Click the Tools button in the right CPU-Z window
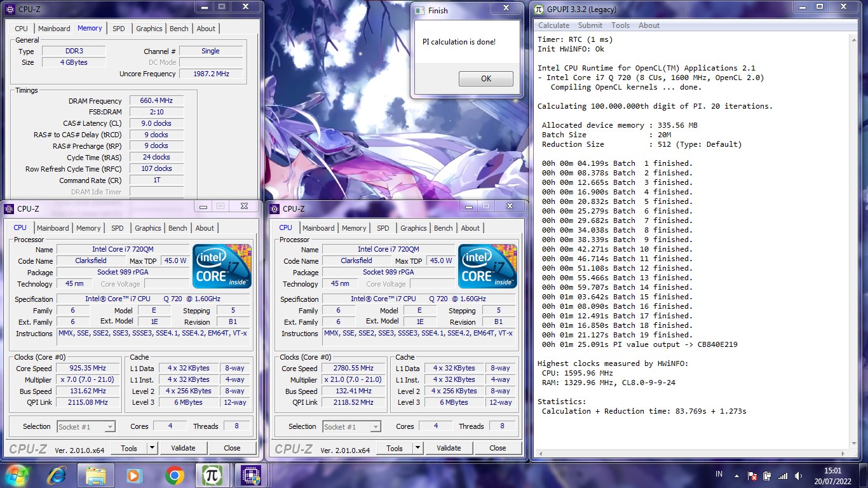 tap(395, 448)
